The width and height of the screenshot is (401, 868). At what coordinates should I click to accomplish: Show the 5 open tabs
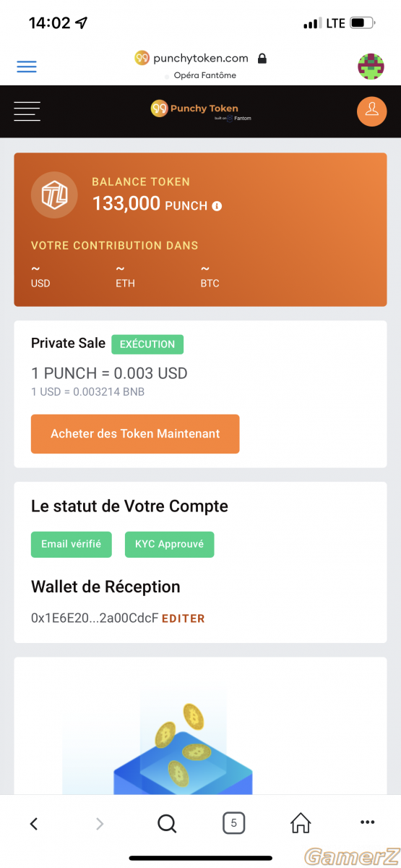tap(233, 822)
